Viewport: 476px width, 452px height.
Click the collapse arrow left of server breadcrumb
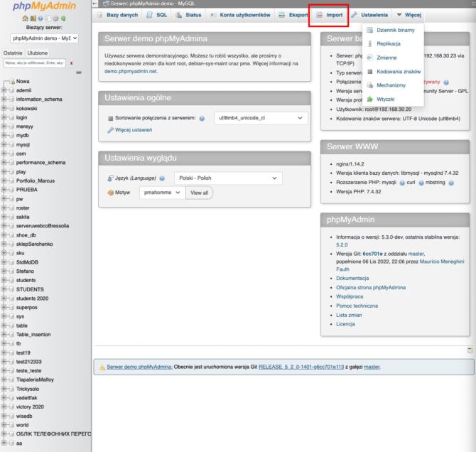pyautogui.click(x=94, y=4)
